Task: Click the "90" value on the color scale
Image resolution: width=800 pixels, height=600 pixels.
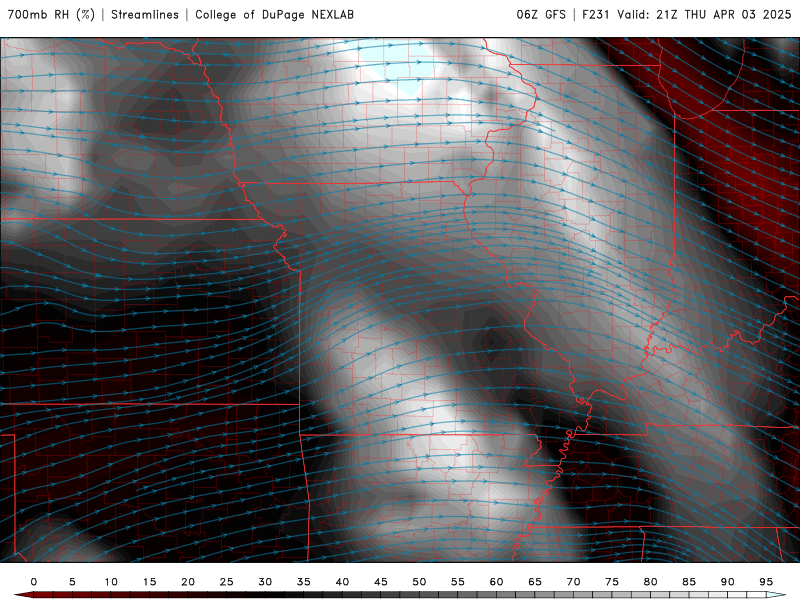Action: click(728, 582)
